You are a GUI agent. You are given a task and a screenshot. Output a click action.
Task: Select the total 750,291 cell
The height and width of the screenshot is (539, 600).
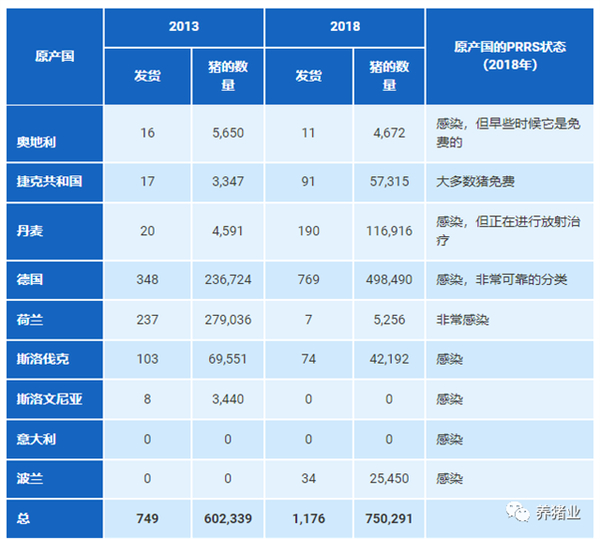point(389,519)
